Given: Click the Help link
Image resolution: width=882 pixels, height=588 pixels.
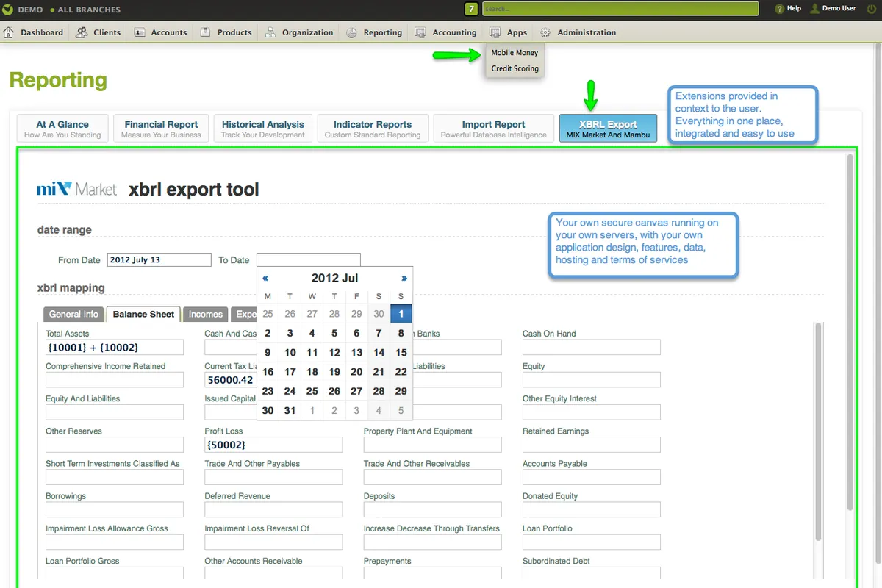Looking at the screenshot, I should click(794, 9).
